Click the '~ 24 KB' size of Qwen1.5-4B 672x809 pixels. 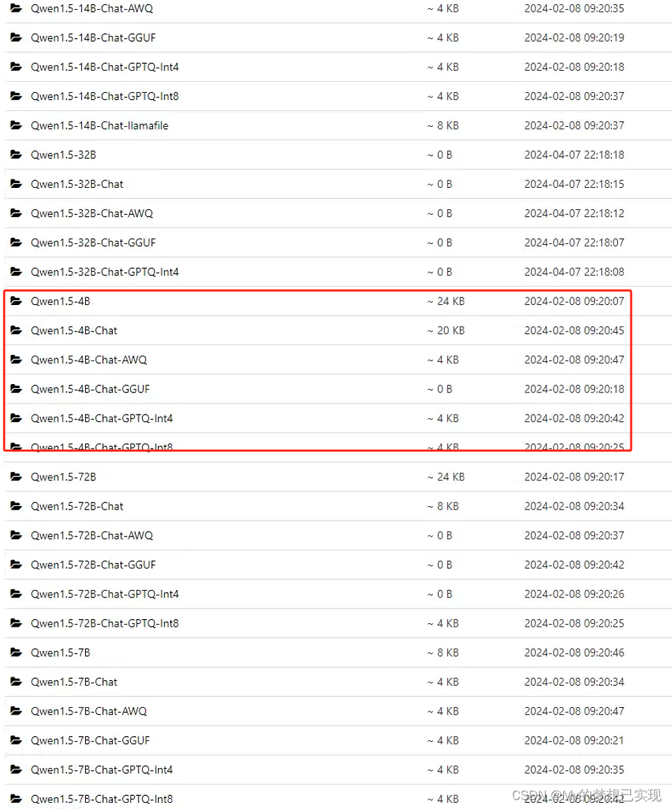point(445,302)
